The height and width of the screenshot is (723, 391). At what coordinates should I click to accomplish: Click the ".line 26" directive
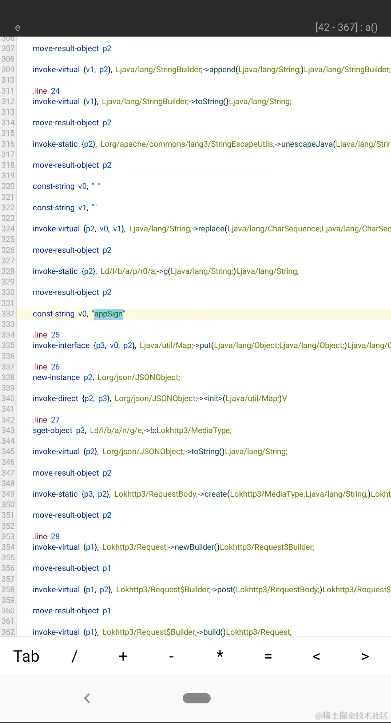click(x=46, y=367)
